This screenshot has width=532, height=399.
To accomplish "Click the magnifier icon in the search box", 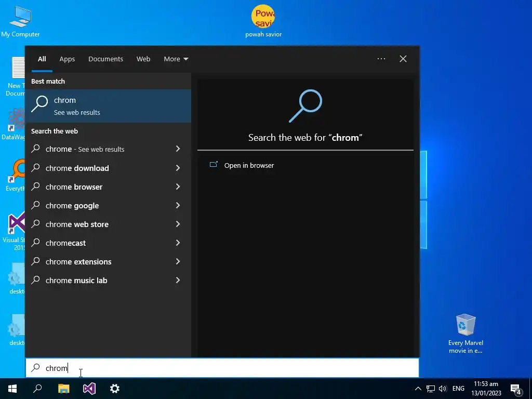I will 36,368.
